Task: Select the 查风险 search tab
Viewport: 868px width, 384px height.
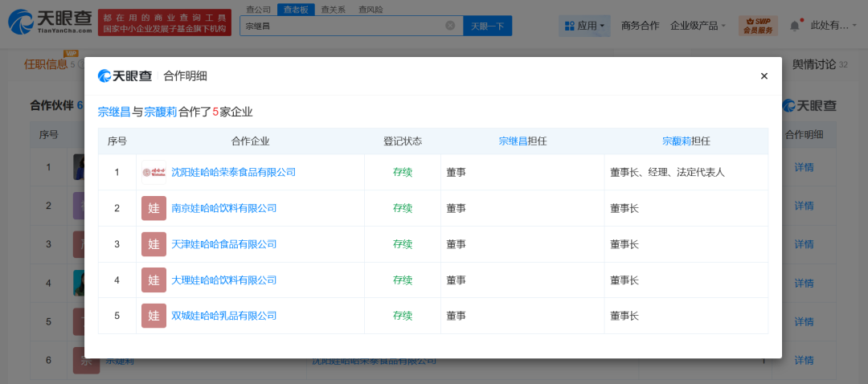Action: tap(369, 10)
